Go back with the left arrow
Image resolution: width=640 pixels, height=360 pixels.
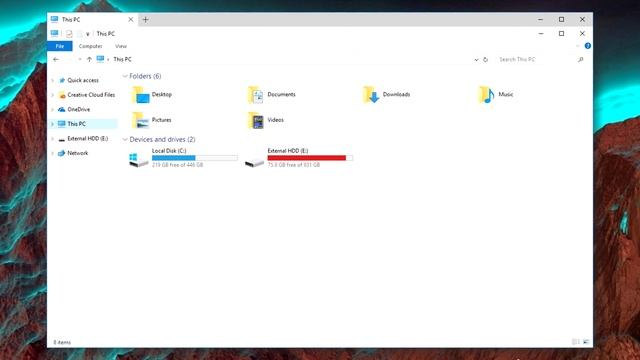click(56, 60)
